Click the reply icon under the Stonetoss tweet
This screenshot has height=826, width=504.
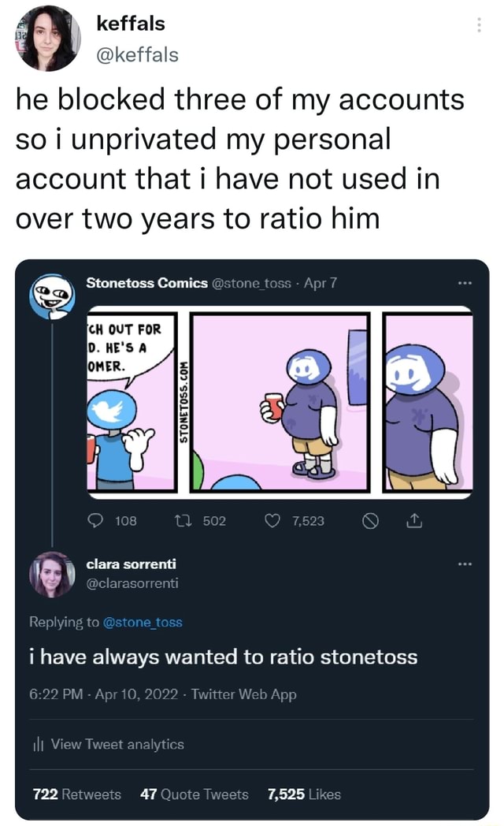pyautogui.click(x=97, y=521)
